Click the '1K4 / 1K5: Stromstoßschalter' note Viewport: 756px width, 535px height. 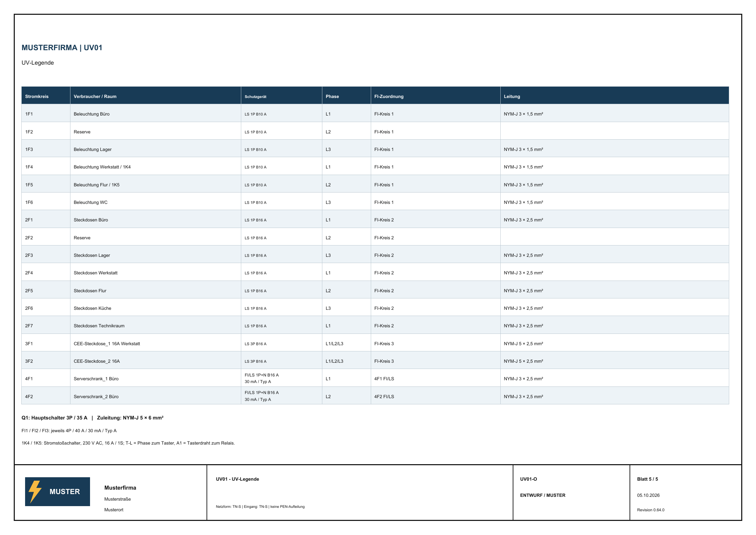tap(128, 443)
